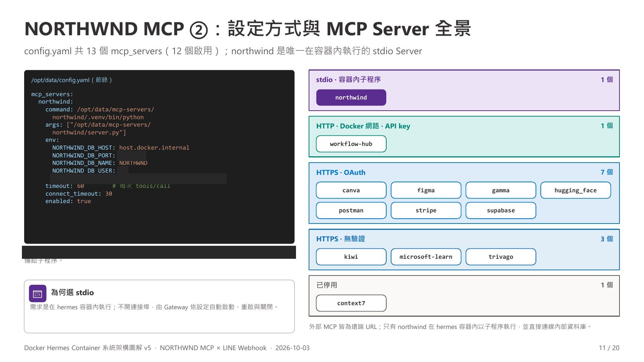Click the footer date '2026-10-03'
Screen dimensions: 644x362
coord(292,348)
